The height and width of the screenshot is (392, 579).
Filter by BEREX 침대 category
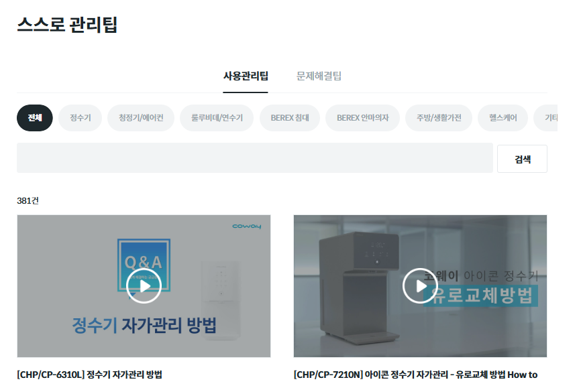point(290,118)
